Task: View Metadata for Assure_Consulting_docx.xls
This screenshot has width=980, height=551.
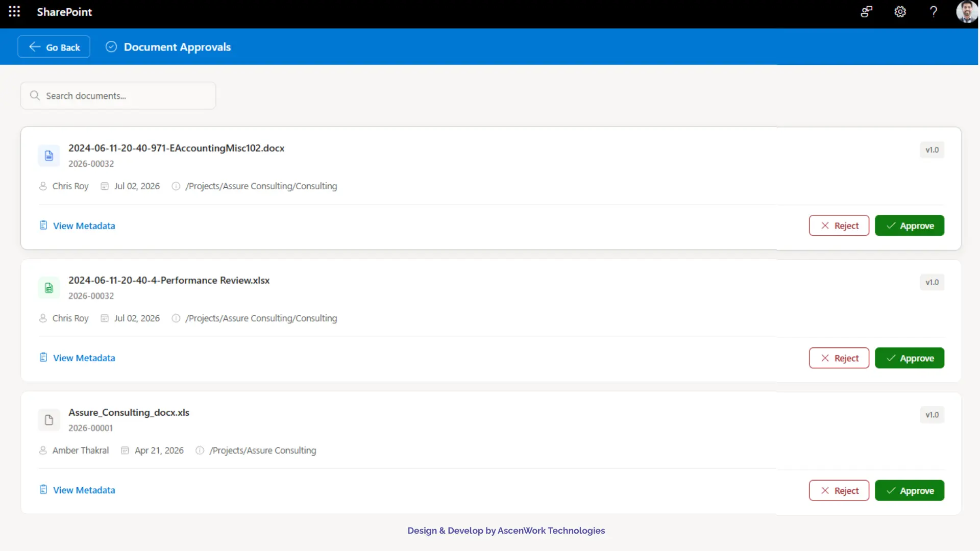Action: point(77,490)
